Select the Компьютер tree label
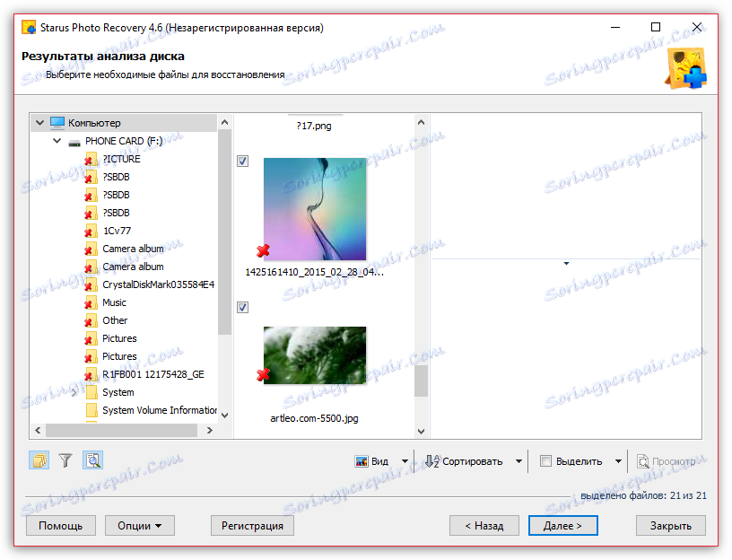The width and height of the screenshot is (732, 560). coord(94,123)
